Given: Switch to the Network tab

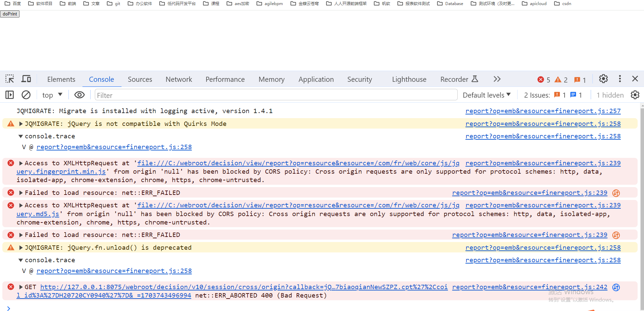Looking at the screenshot, I should [x=179, y=79].
